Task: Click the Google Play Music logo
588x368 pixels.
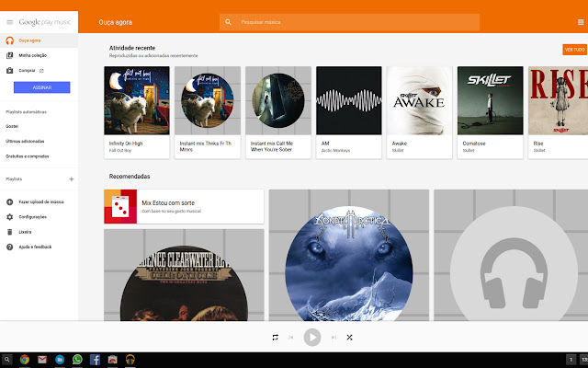Action: 45,22
